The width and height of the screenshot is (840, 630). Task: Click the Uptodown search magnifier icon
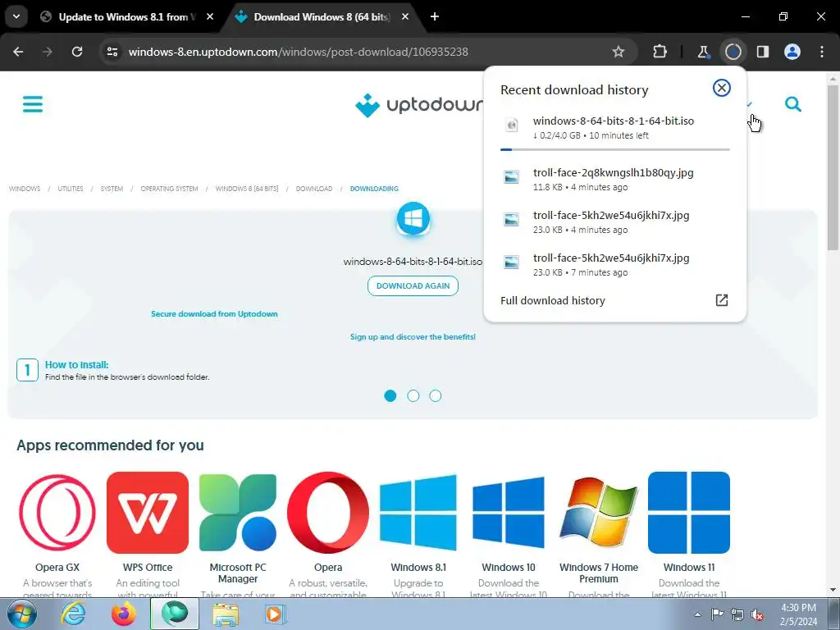793,104
